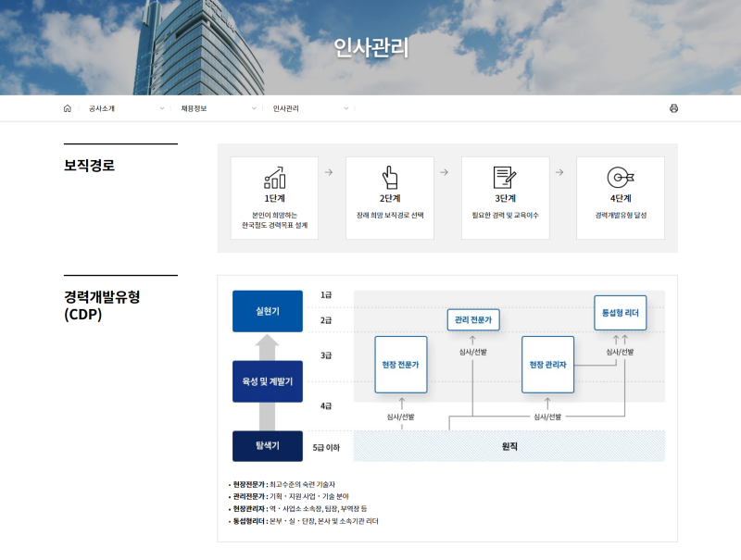Click the step 2 pointing hand icon
741x560 pixels.
(389, 178)
